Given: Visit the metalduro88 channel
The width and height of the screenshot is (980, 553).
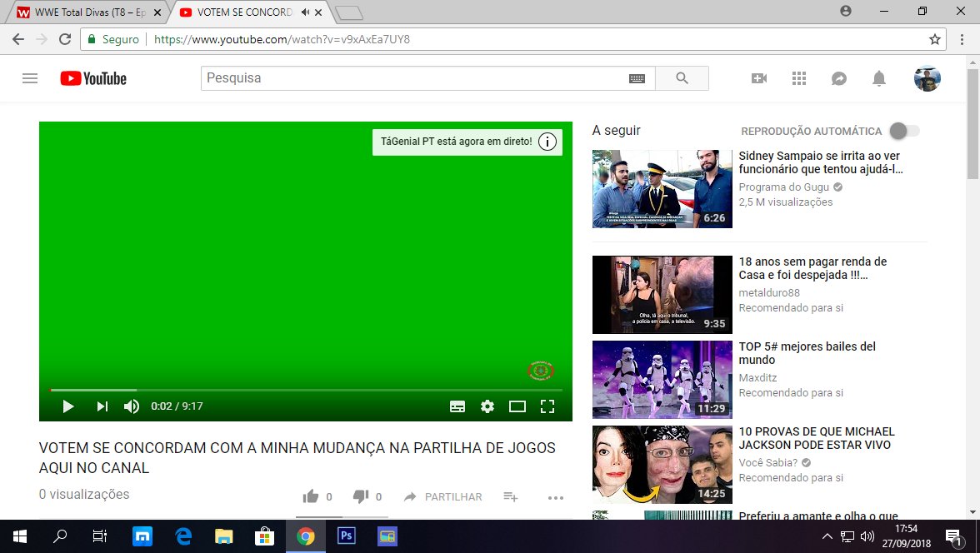Looking at the screenshot, I should [768, 292].
